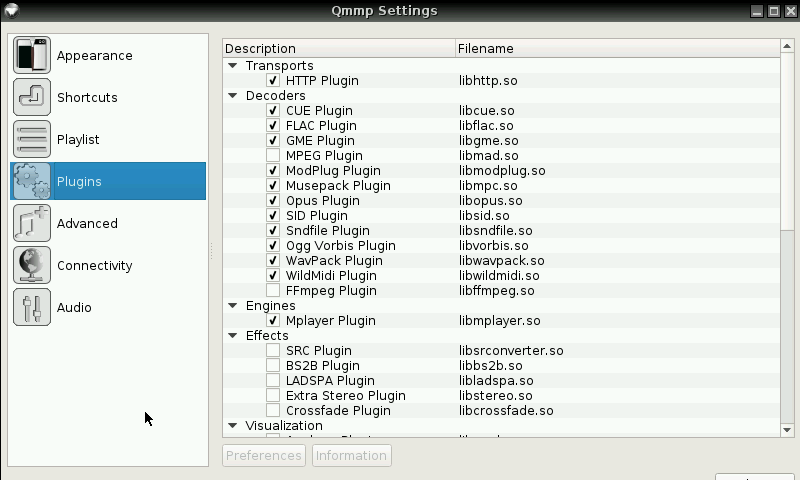Close the Qmmp Settings window
This screenshot has height=480, width=800.
coord(790,11)
